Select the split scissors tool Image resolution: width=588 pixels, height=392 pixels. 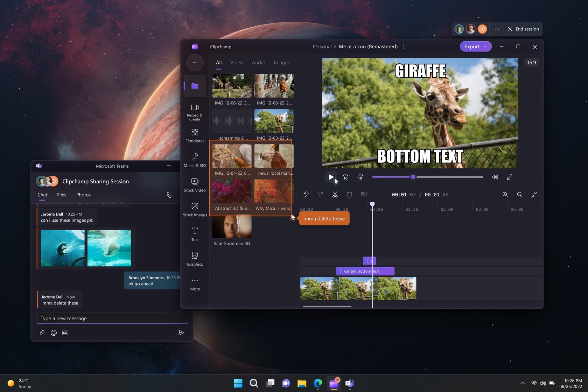click(x=335, y=195)
